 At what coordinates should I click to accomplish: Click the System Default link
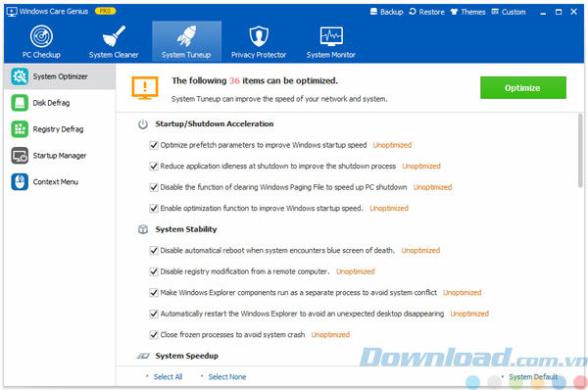(533, 377)
